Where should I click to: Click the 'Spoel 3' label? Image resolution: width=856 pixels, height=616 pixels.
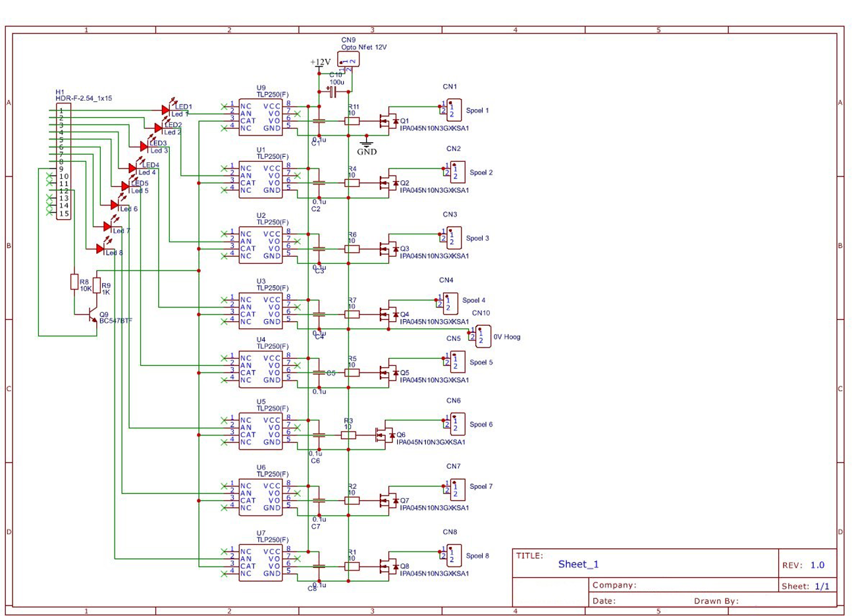point(477,238)
